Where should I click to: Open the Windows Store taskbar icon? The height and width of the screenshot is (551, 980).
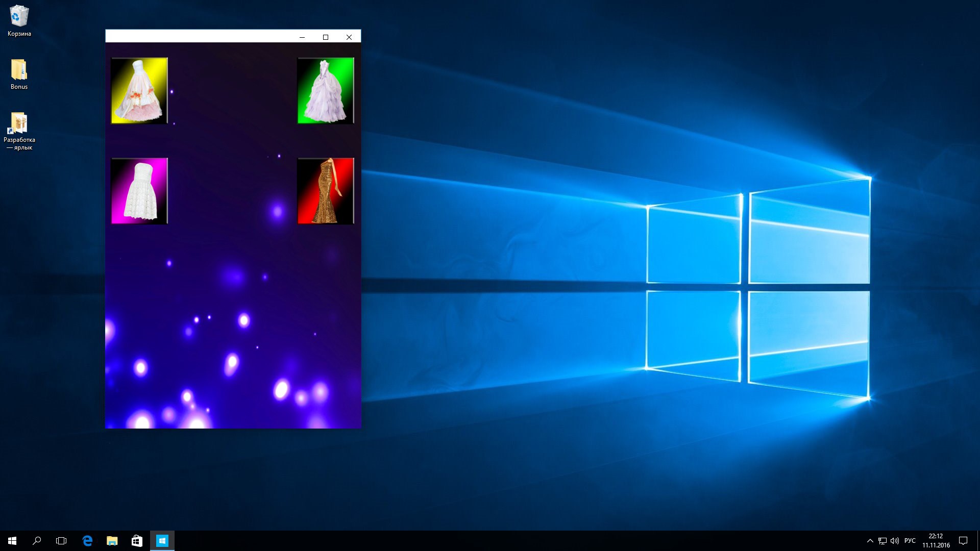[137, 541]
